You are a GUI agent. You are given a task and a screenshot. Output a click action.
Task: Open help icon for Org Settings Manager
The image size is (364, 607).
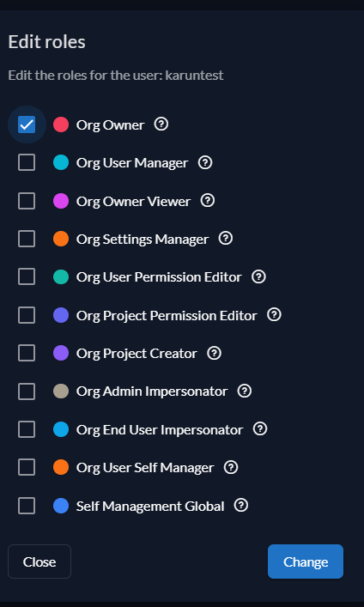point(226,239)
